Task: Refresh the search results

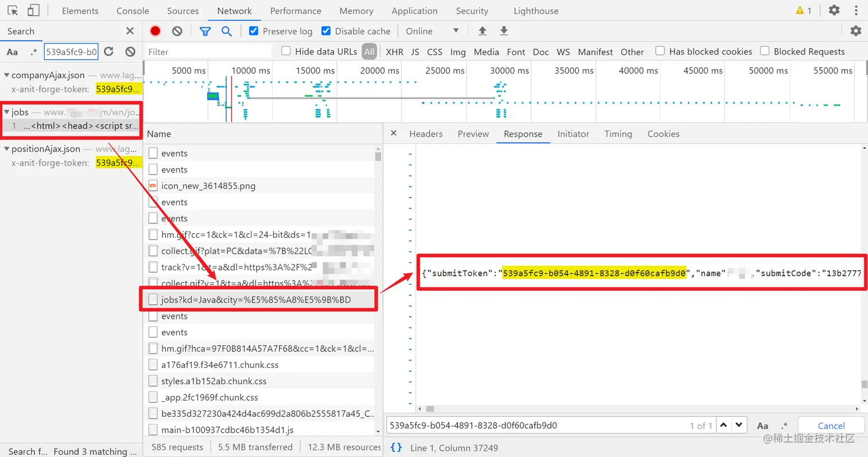Action: click(x=108, y=52)
